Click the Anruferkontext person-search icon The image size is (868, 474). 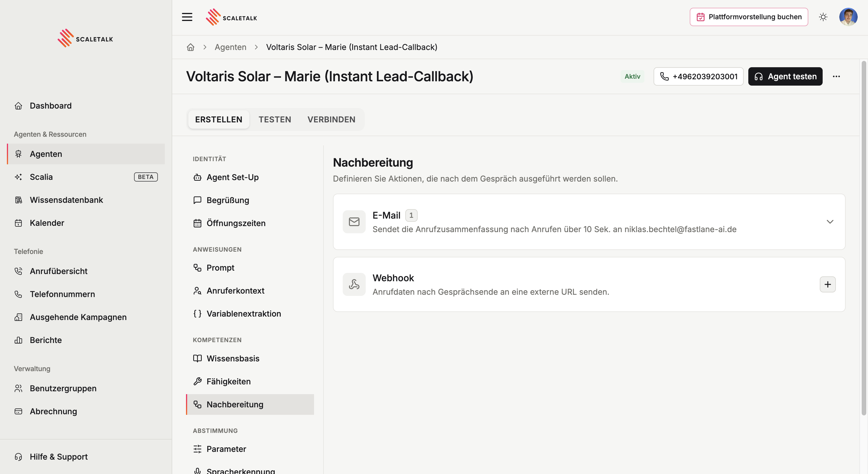click(197, 291)
